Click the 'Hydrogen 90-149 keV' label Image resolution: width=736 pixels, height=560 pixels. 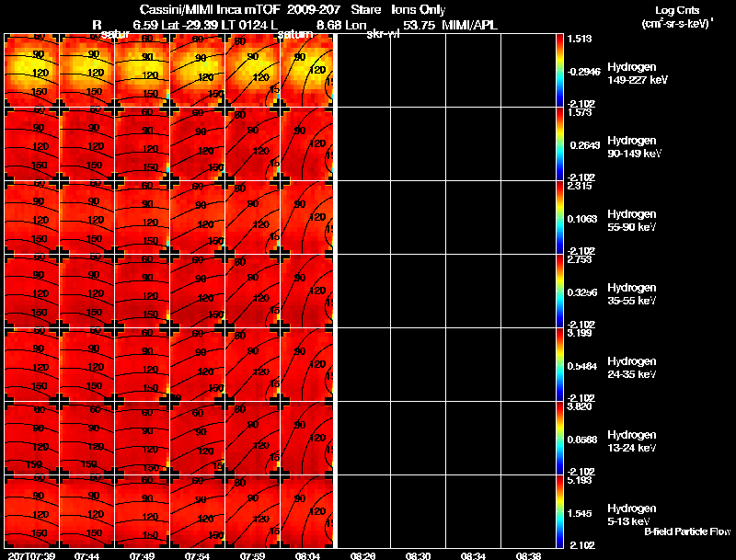[x=635, y=147]
